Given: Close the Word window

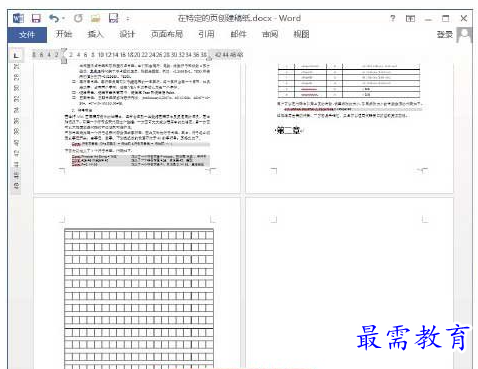Looking at the screenshot, I should [x=463, y=18].
